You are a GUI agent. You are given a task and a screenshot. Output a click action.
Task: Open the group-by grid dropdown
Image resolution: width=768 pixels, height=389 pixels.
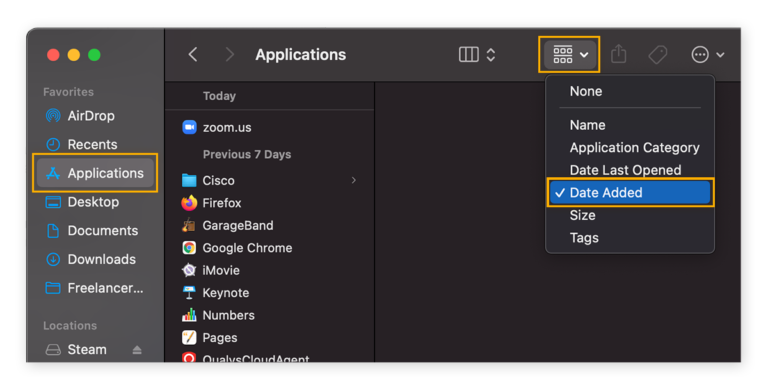point(569,54)
